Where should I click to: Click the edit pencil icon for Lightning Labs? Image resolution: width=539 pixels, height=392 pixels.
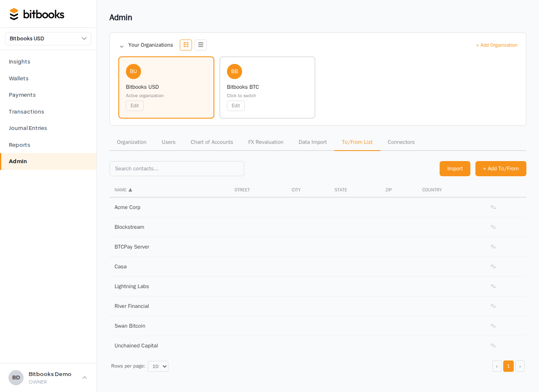pyautogui.click(x=493, y=286)
